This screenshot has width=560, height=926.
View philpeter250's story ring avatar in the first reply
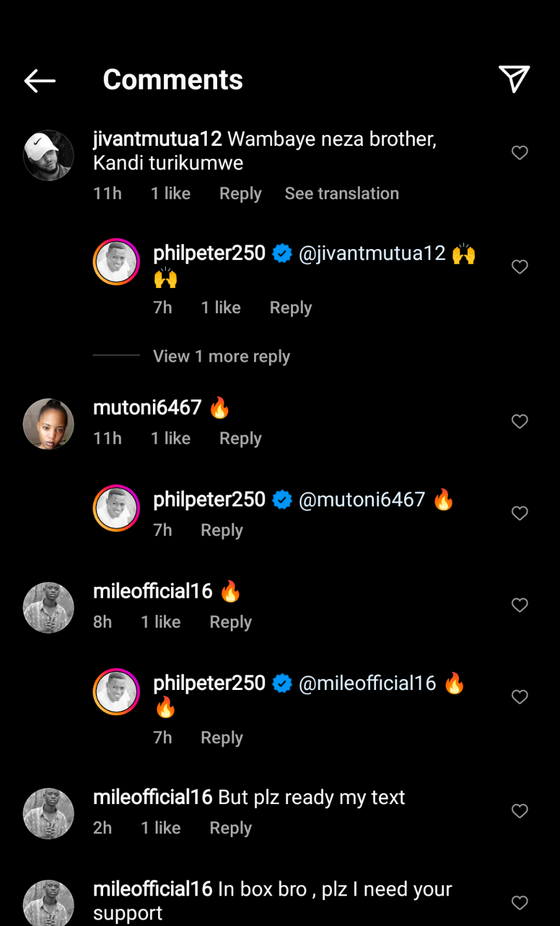pos(117,262)
